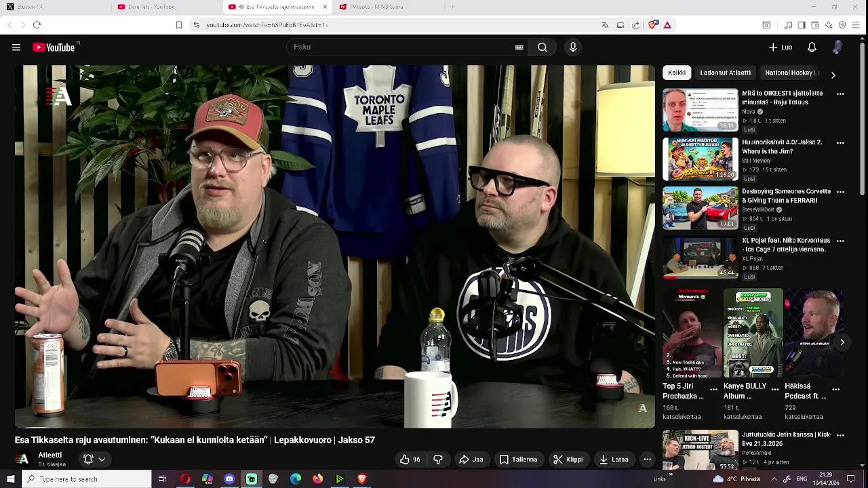Click the video player to pause

click(x=335, y=247)
